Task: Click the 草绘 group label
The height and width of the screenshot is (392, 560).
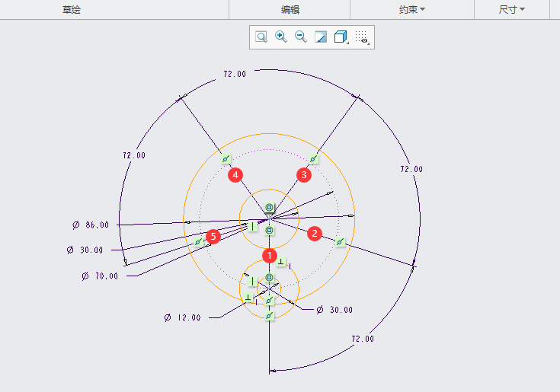Action: pyautogui.click(x=72, y=10)
